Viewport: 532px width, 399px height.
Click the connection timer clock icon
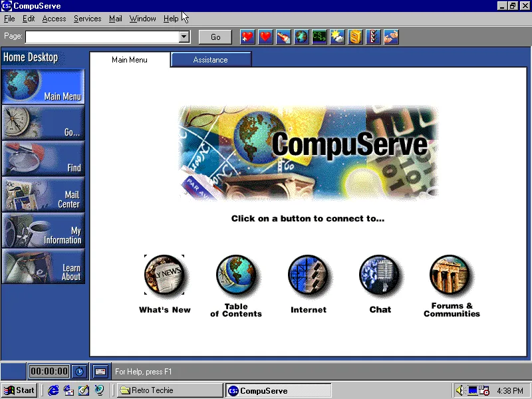click(79, 371)
